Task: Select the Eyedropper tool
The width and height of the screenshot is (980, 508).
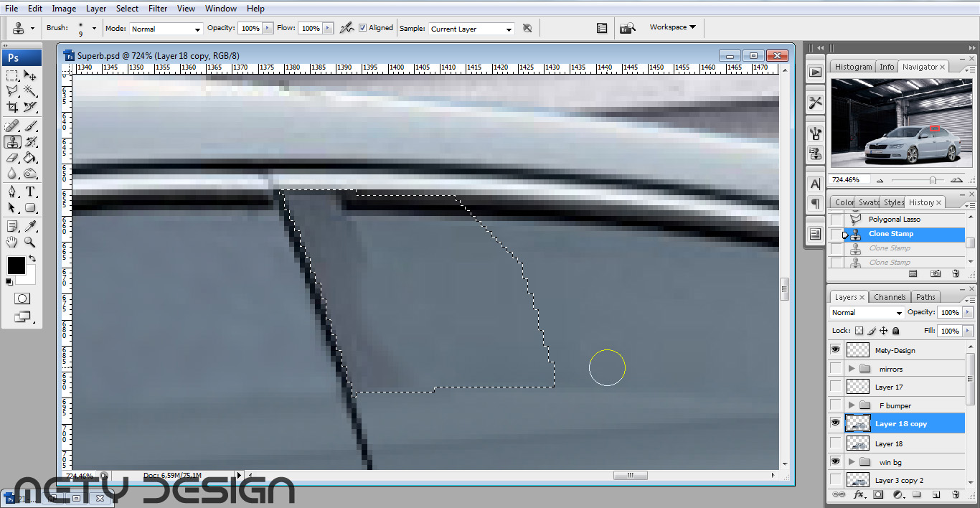Action: click(x=30, y=226)
